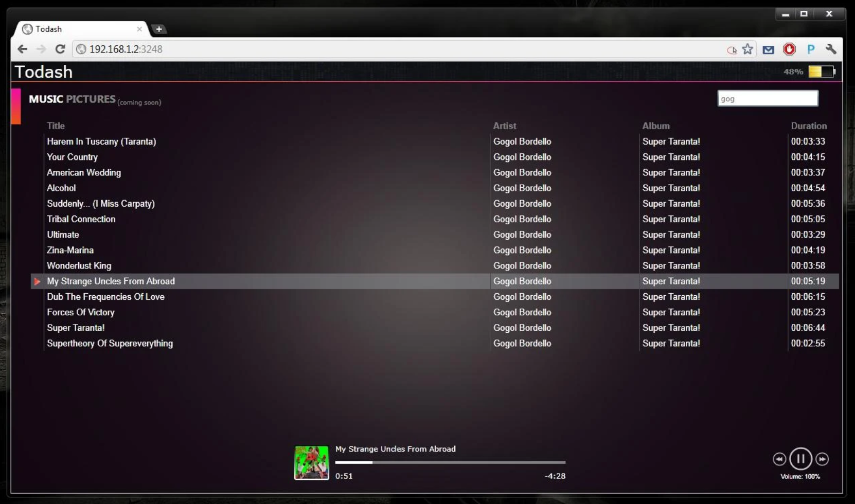Switch to the MUSIC section

coord(46,99)
